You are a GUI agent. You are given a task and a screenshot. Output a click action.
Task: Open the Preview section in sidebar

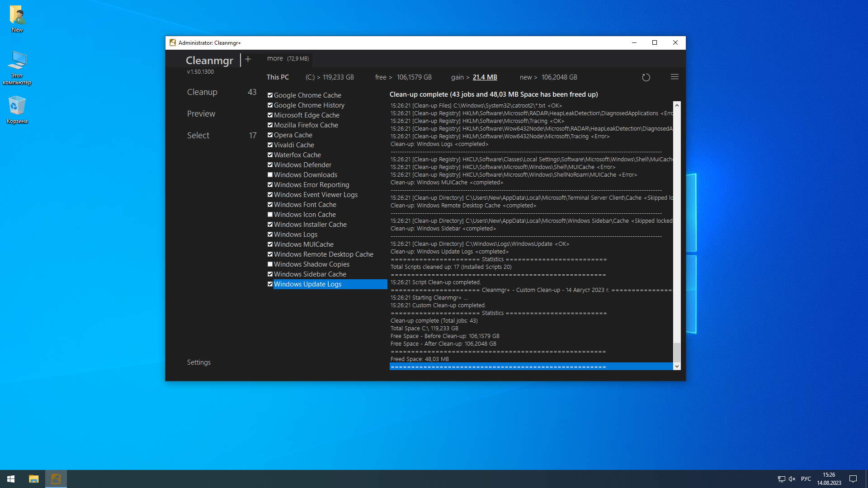(x=201, y=114)
